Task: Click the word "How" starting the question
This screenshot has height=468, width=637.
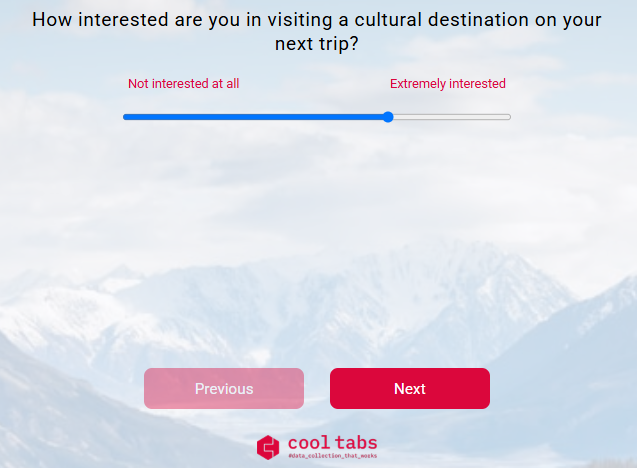Action: pyautogui.click(x=52, y=20)
